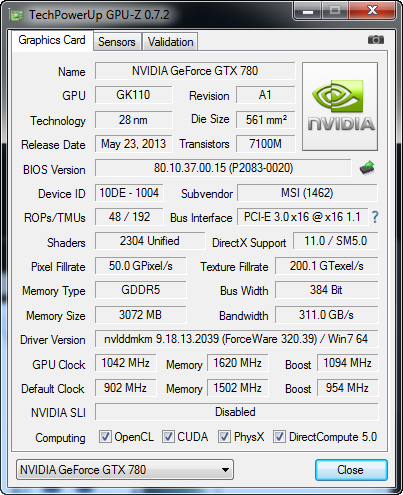
Task: Click the dropdown arrow beside GTX 780
Action: pos(225,470)
